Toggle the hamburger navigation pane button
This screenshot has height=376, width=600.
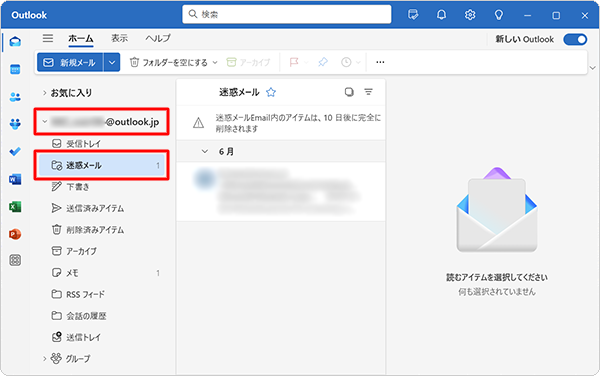pos(48,38)
